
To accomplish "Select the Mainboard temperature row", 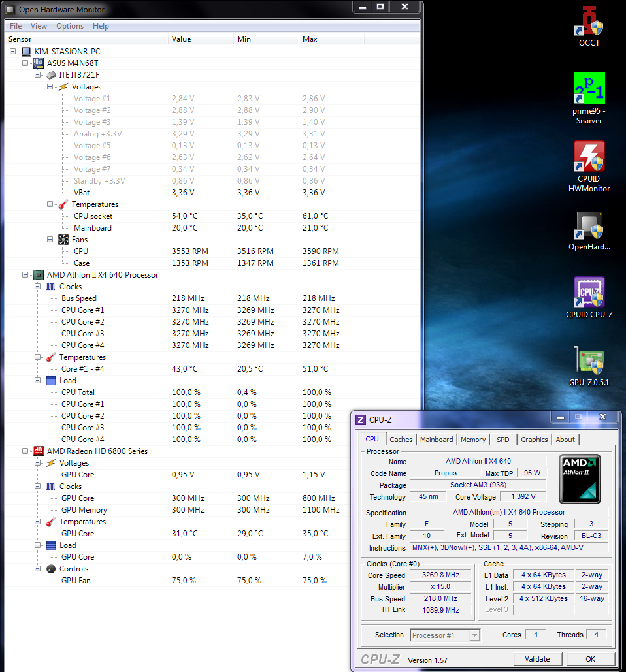I will [212, 228].
